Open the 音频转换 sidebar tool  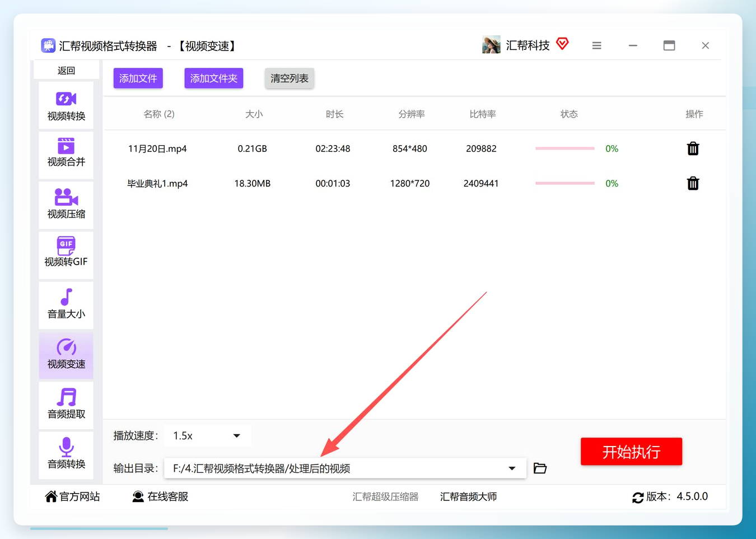(x=66, y=454)
